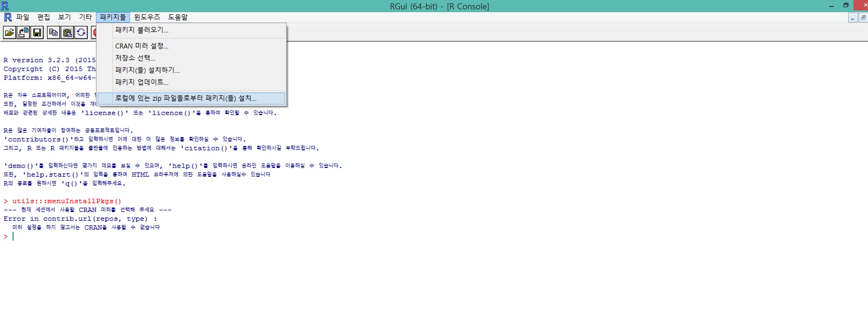Click the Copy and paste cycle icon

pos(81,32)
